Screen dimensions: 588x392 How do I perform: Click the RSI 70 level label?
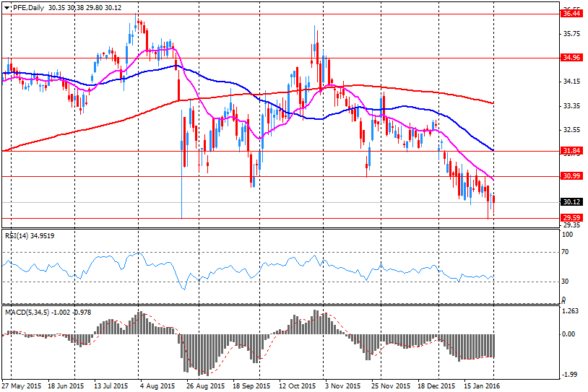565,252
